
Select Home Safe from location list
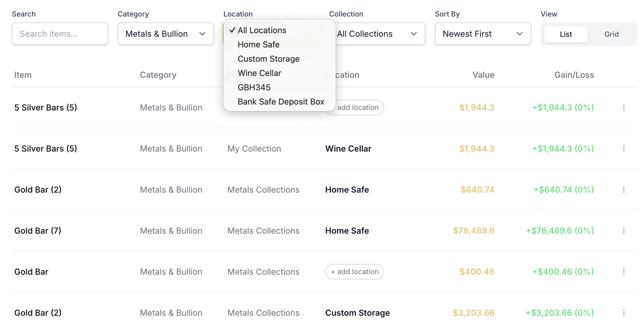click(258, 45)
